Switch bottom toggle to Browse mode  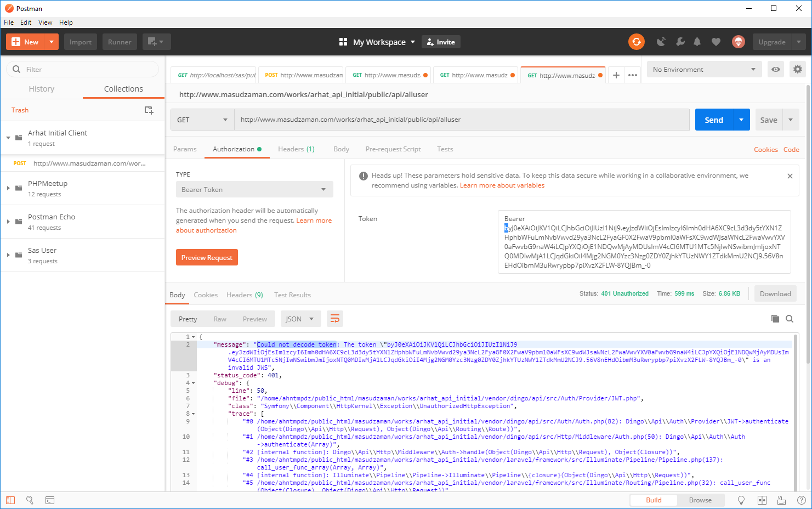point(700,500)
